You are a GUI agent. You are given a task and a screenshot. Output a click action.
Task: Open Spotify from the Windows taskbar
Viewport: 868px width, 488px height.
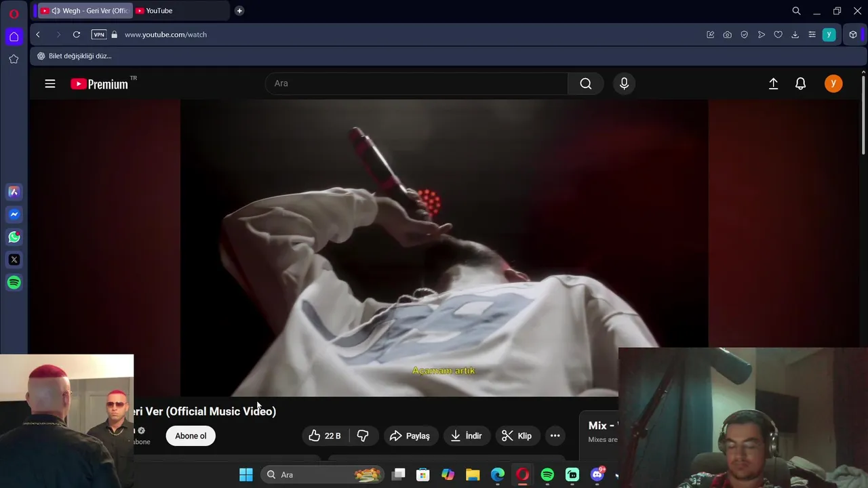point(547,474)
